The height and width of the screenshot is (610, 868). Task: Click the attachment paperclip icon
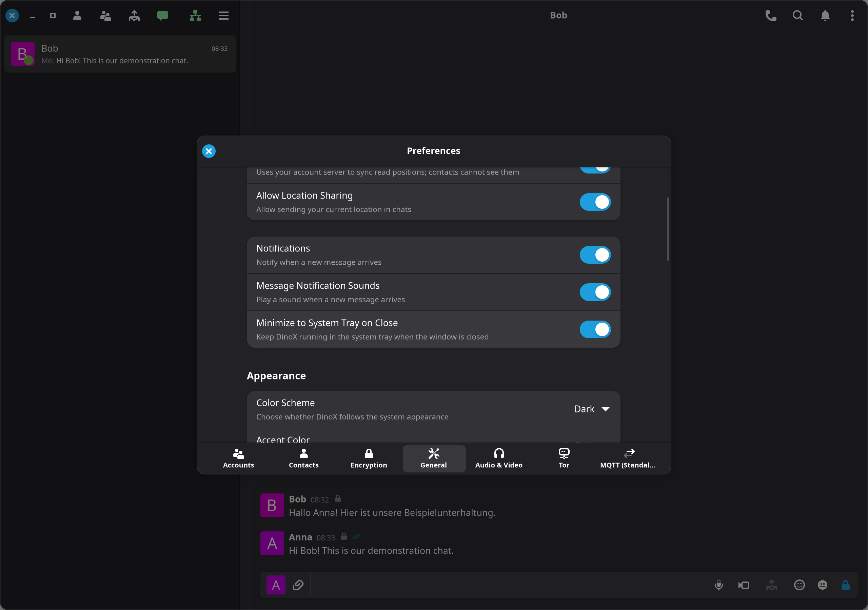tap(298, 585)
